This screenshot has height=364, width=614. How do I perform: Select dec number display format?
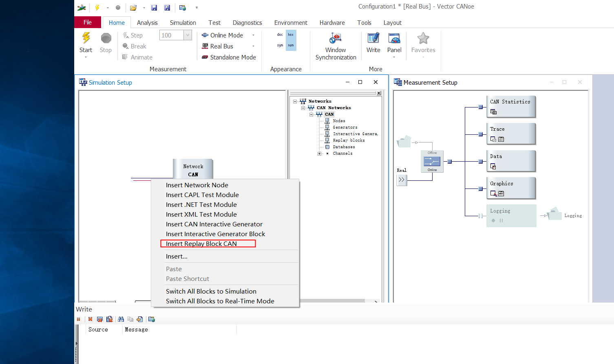pyautogui.click(x=280, y=35)
